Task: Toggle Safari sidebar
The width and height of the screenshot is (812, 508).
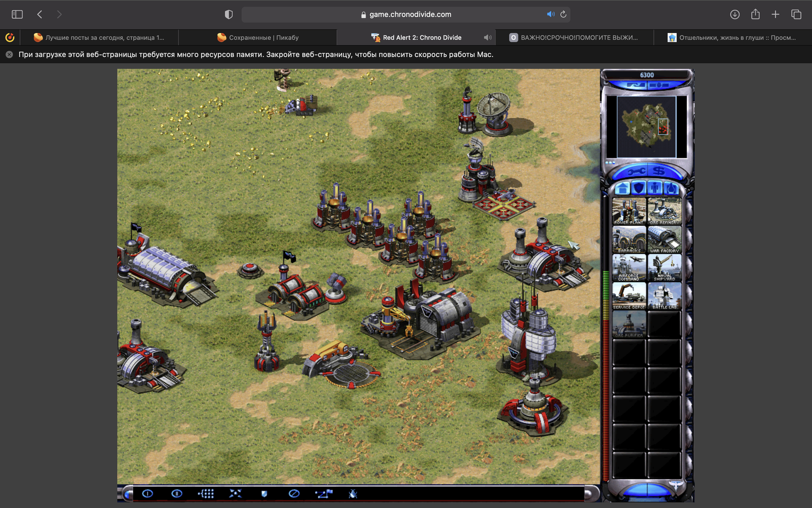Action: tap(17, 14)
